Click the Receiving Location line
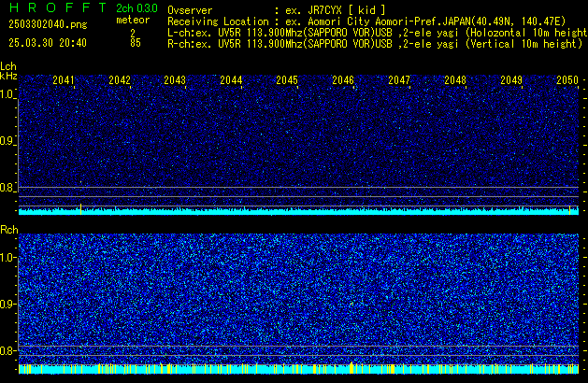 366,21
